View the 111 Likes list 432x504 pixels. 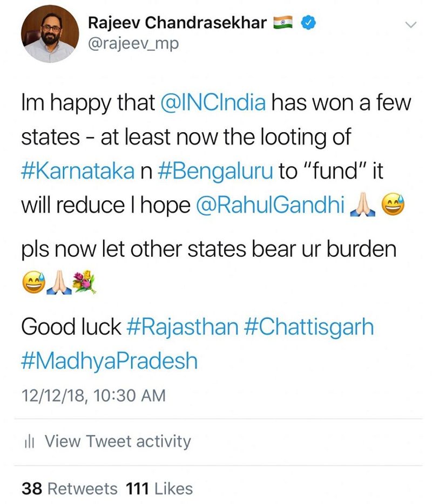(x=159, y=489)
